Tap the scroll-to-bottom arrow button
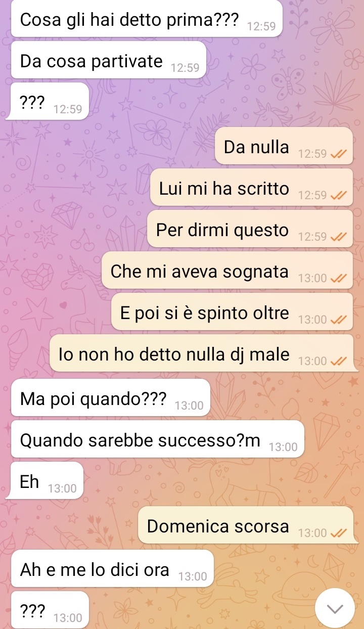This screenshot has height=629, width=364. click(335, 608)
